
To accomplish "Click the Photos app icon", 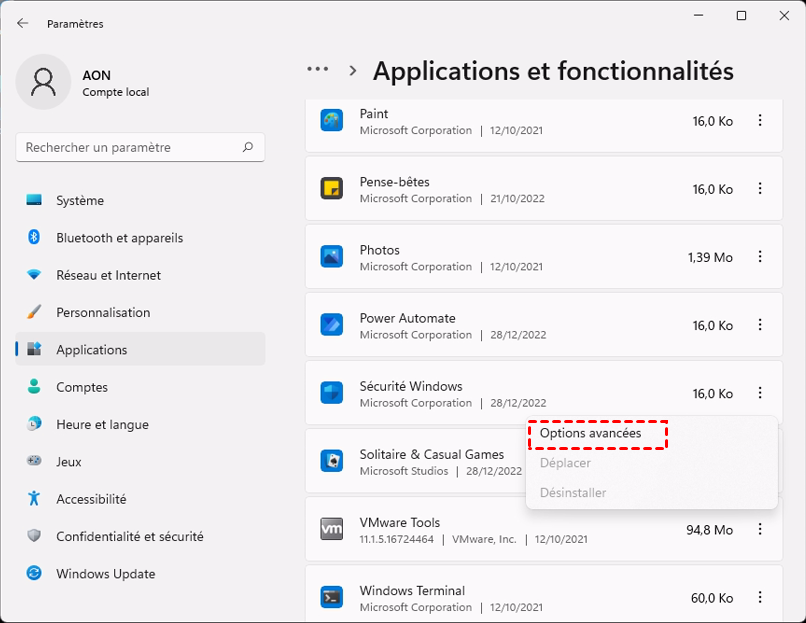I will coord(332,257).
